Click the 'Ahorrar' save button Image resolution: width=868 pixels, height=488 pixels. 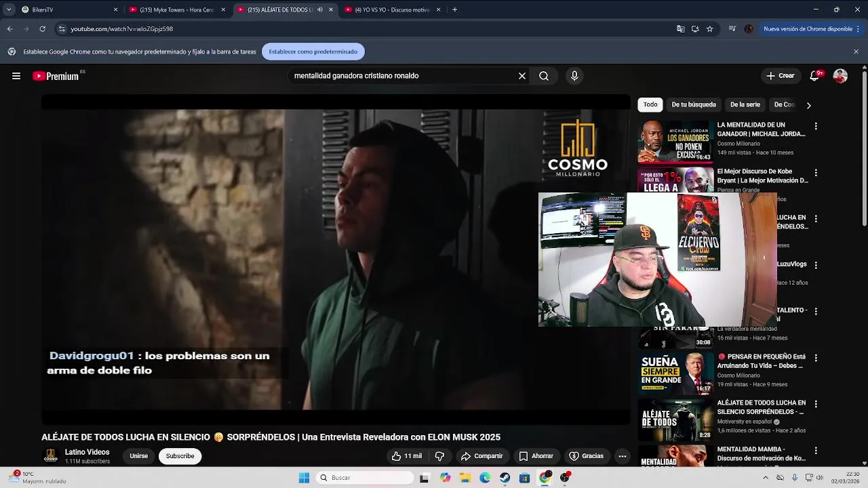pos(536,456)
